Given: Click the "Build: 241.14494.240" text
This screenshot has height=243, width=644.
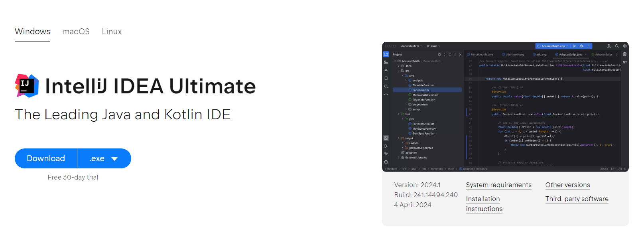Looking at the screenshot, I should coord(426,195).
